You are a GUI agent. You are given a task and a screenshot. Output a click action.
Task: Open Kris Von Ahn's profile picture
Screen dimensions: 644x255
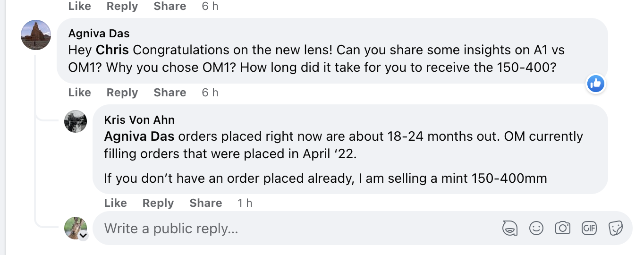pyautogui.click(x=76, y=121)
